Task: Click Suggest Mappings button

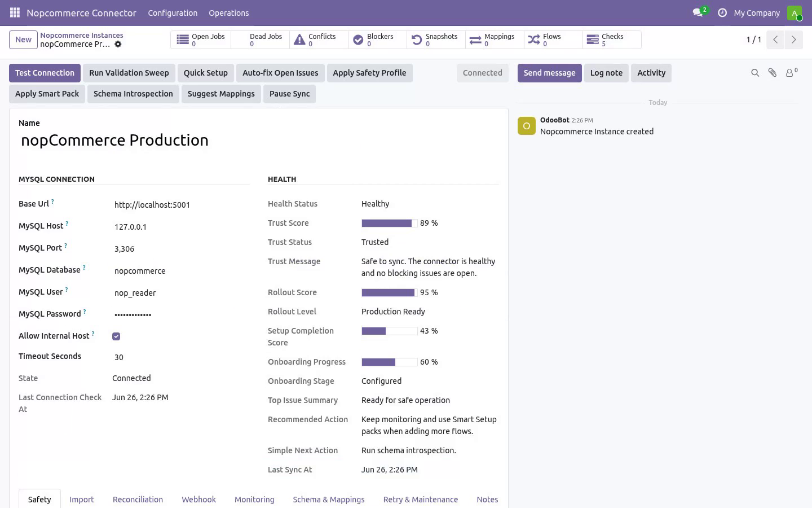Action: click(221, 94)
